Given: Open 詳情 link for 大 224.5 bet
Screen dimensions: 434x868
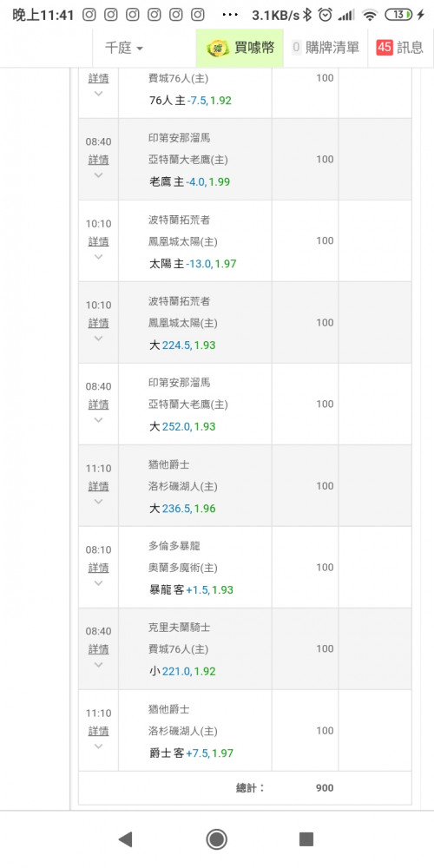Looking at the screenshot, I should (98, 323).
